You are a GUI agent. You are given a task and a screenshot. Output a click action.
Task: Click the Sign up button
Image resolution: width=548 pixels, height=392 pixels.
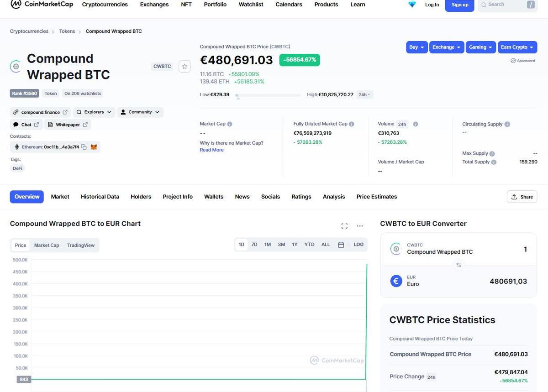pos(459,4)
